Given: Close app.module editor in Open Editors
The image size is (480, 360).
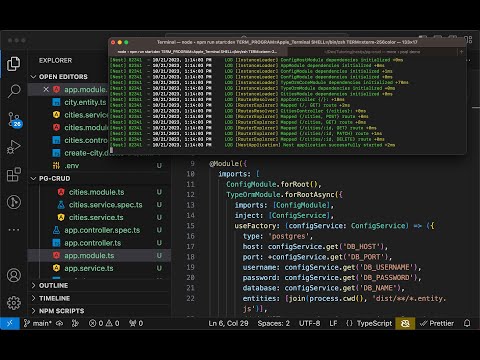Looking at the screenshot, I should point(46,89).
